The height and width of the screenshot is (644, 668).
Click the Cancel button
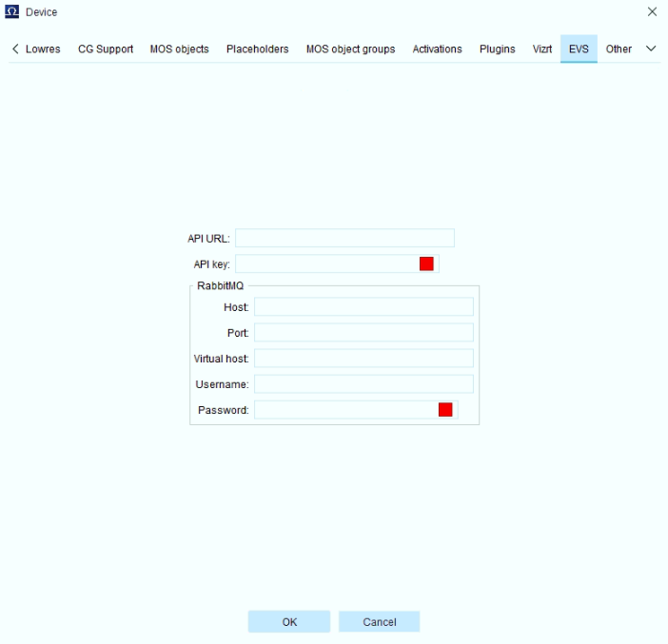[x=379, y=622]
